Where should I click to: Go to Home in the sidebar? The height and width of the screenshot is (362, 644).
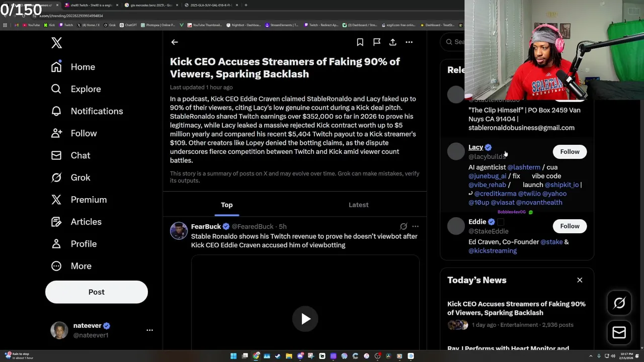pos(73,67)
